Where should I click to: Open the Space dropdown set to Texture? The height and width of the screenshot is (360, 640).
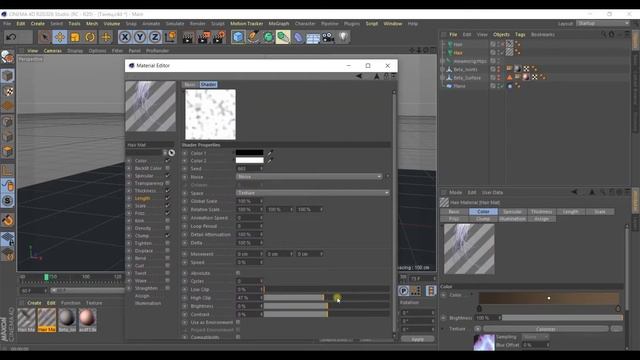313,193
